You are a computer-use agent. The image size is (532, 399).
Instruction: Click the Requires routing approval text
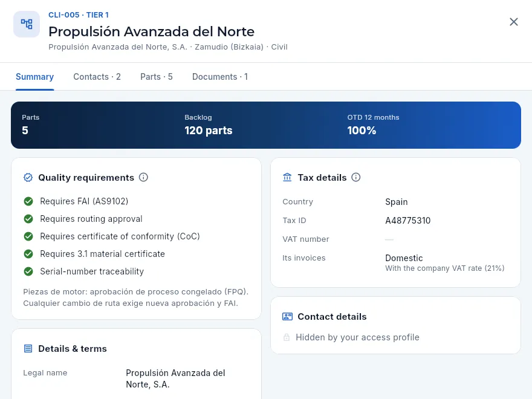91,219
